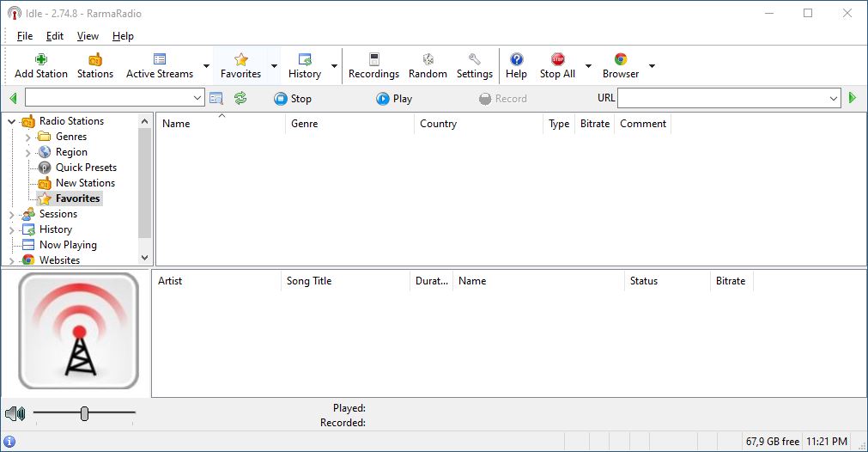
Task: Click the Status column header
Action: tap(667, 281)
